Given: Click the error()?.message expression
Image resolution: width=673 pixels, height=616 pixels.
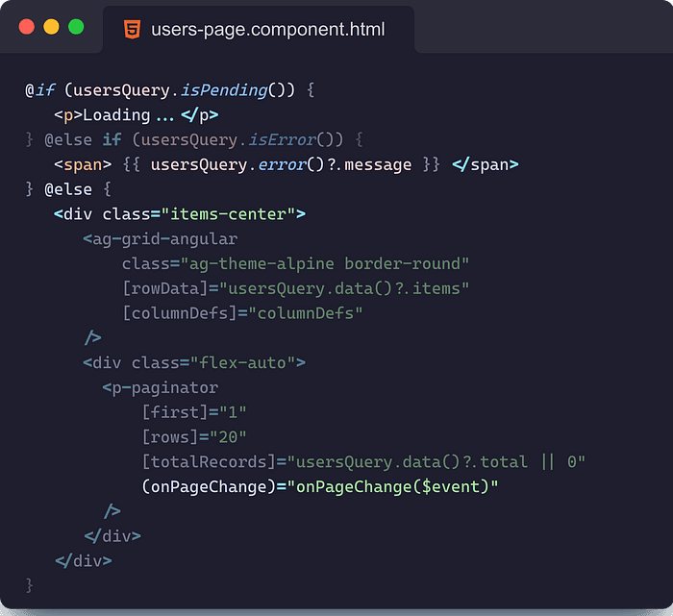Looking at the screenshot, I should coord(336,164).
